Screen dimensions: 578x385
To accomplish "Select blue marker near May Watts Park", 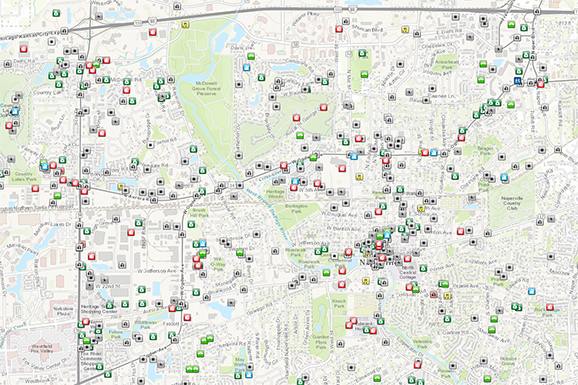I will coord(249,375).
